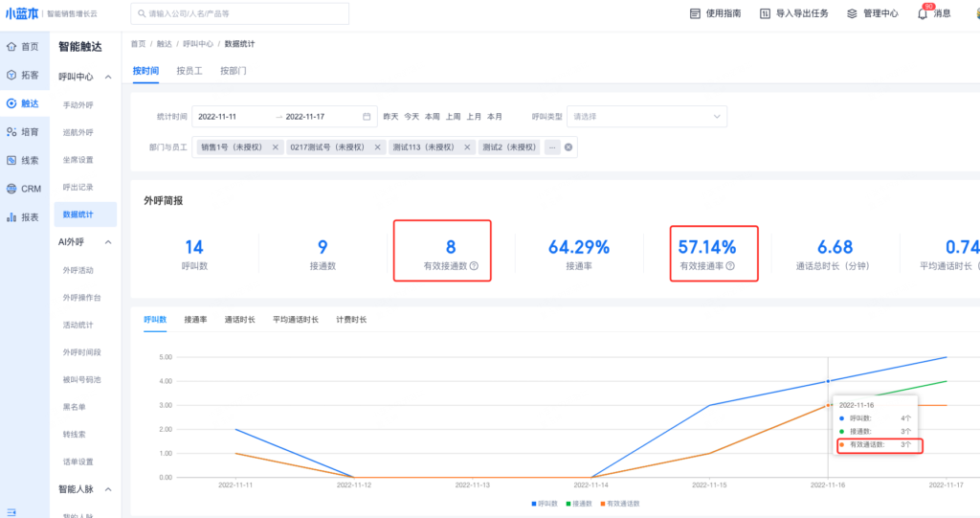Open the 线索 sidebar icon
This screenshot has width=980, height=518.
[x=11, y=160]
